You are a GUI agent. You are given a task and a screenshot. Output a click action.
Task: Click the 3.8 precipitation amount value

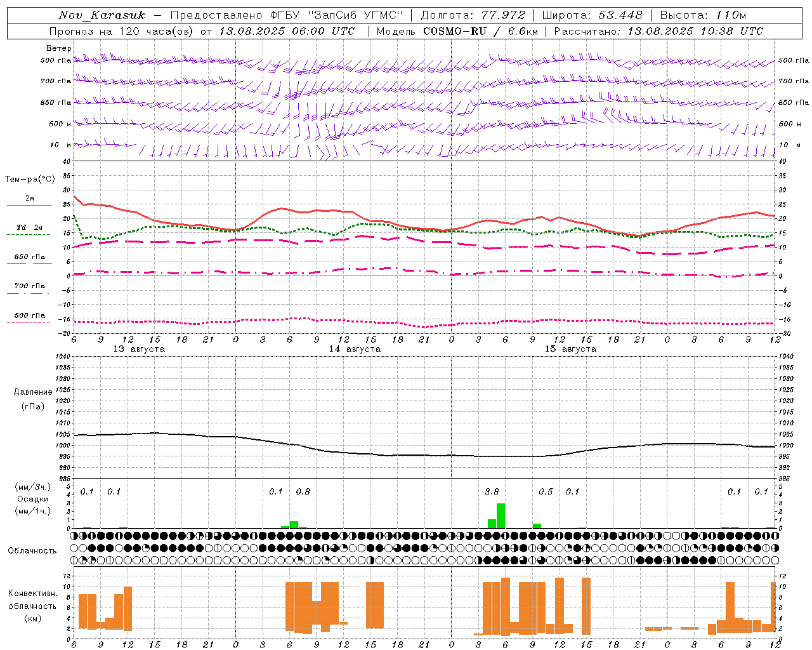pos(492,492)
